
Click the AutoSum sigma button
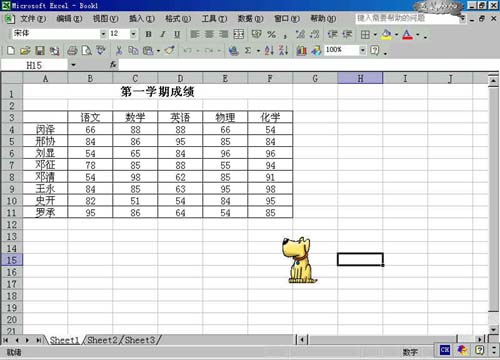point(248,50)
